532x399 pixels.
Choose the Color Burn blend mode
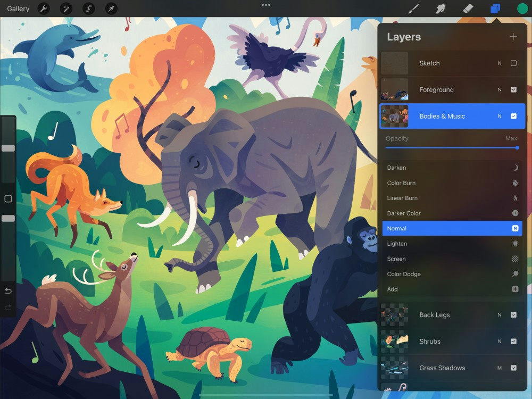tap(452, 183)
